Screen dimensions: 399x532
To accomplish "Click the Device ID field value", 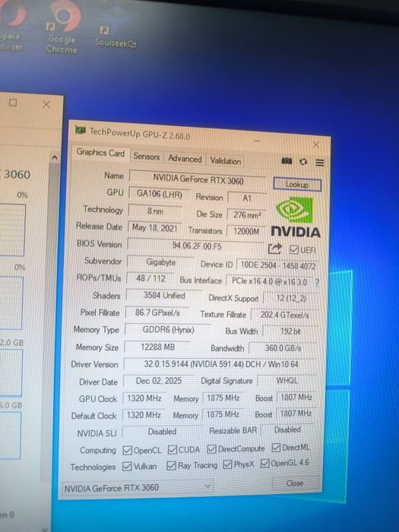I will (x=278, y=265).
